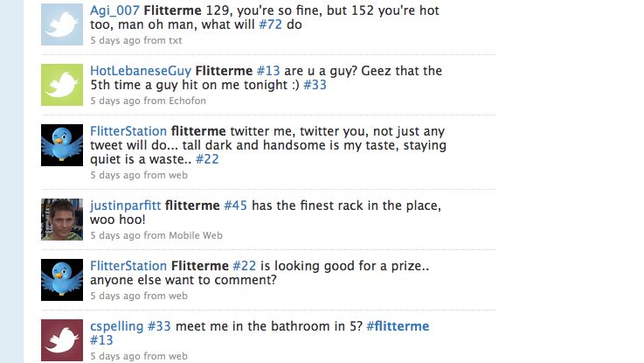Click HotLebaneseGuy's green bird avatar
This screenshot has height=363, width=644.
tap(62, 85)
